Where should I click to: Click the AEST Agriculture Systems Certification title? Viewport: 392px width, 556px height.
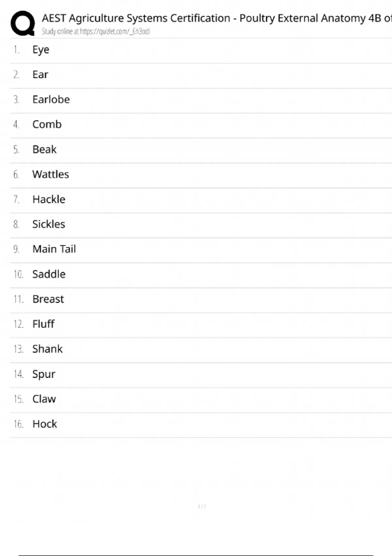[216, 18]
